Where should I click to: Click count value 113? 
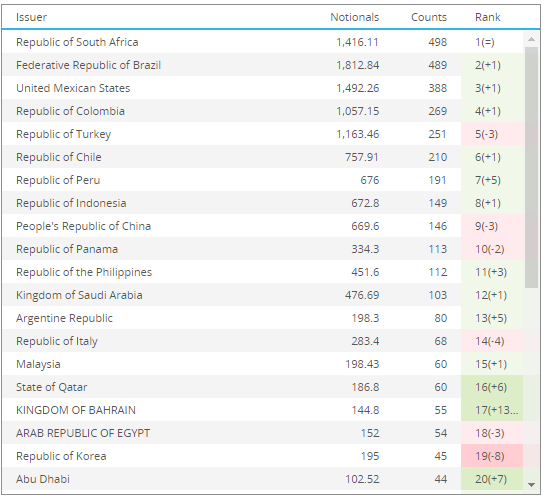437,249
